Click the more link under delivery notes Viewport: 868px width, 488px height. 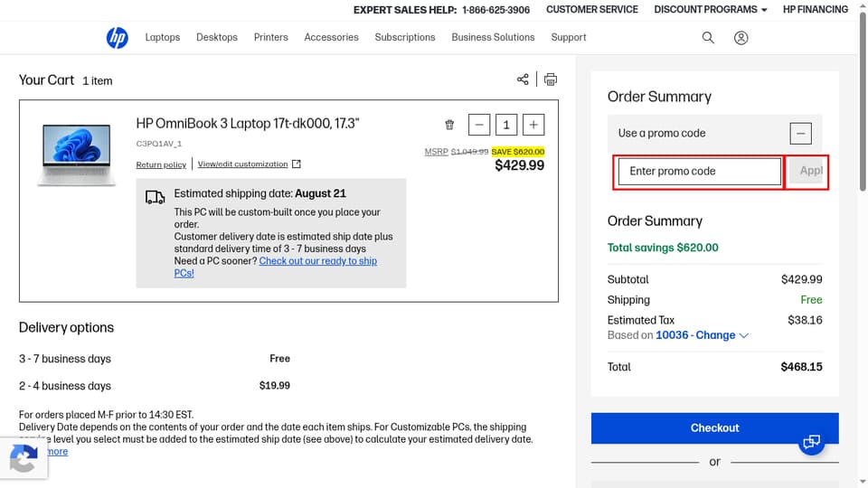click(x=58, y=452)
